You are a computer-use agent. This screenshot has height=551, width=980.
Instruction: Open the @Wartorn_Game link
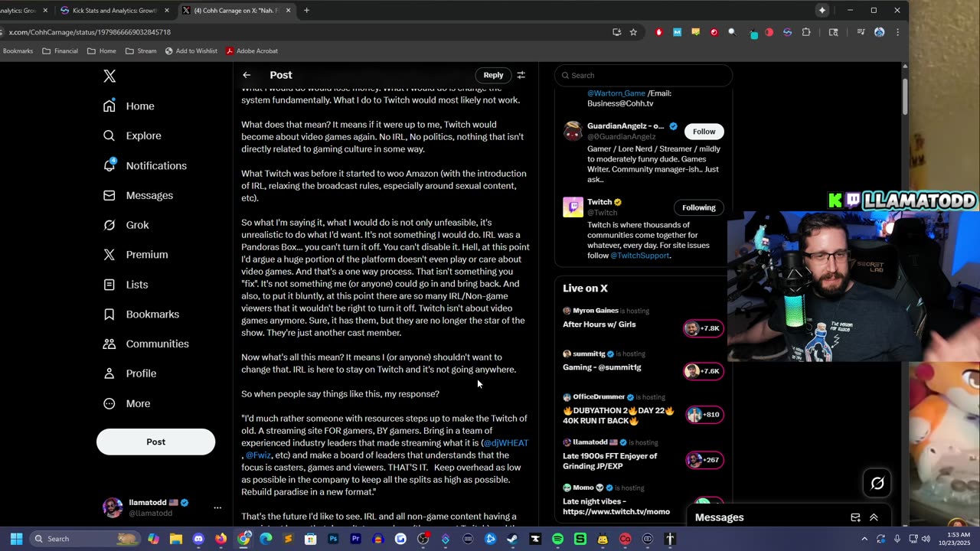pyautogui.click(x=616, y=93)
